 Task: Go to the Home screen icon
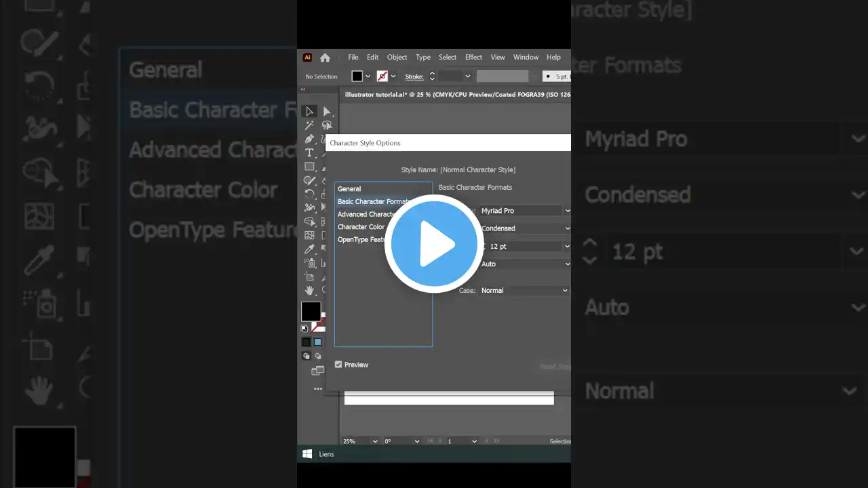[x=325, y=58]
